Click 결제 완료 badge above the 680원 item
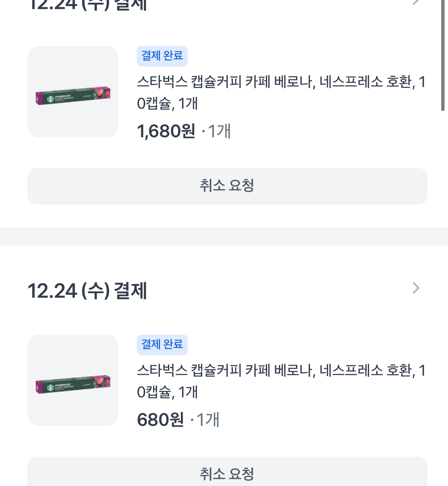 point(162,345)
